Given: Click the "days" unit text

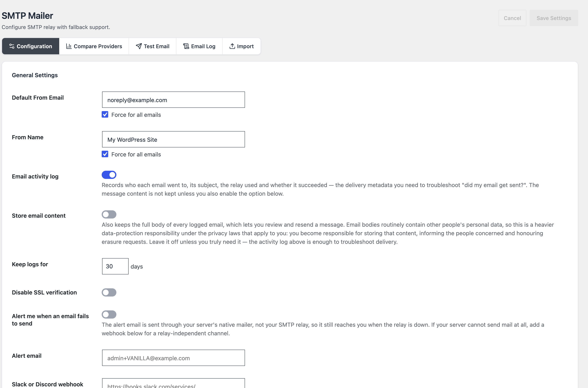Looking at the screenshot, I should click(137, 266).
